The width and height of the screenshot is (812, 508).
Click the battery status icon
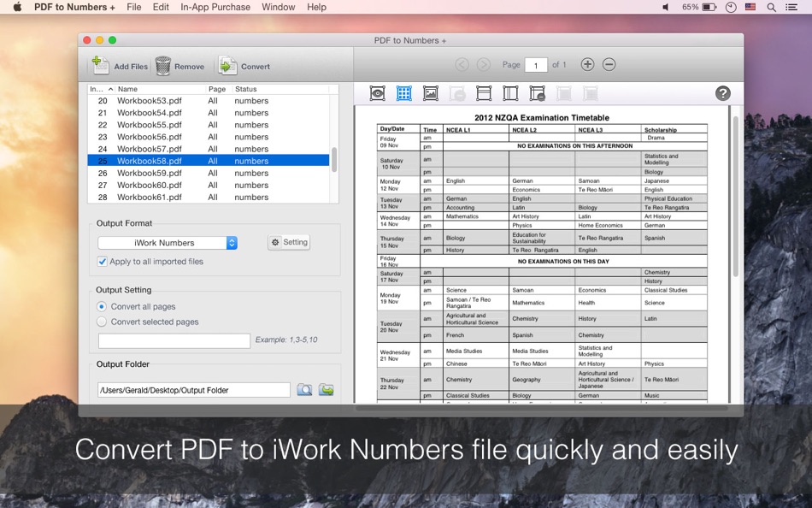click(x=709, y=7)
